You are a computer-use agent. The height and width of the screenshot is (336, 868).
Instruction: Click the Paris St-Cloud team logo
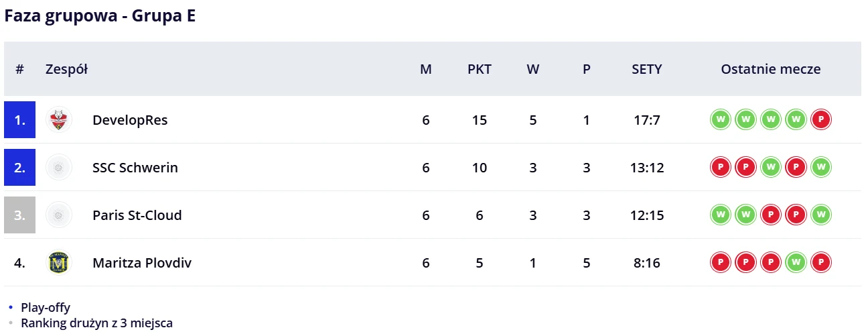point(59,215)
